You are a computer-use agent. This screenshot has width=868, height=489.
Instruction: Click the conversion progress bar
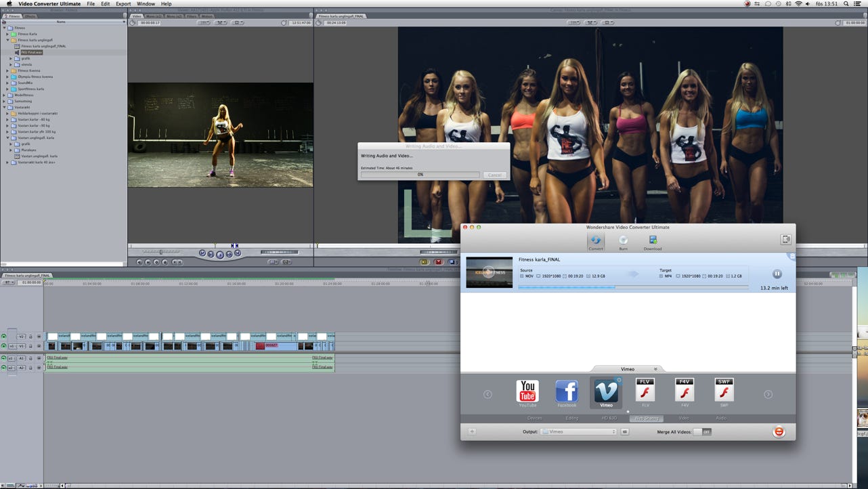[x=633, y=287]
